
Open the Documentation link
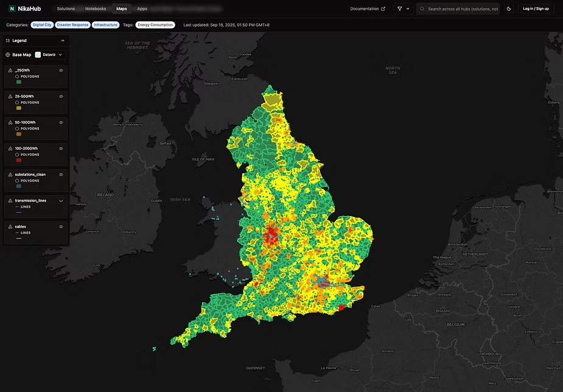[x=368, y=9]
